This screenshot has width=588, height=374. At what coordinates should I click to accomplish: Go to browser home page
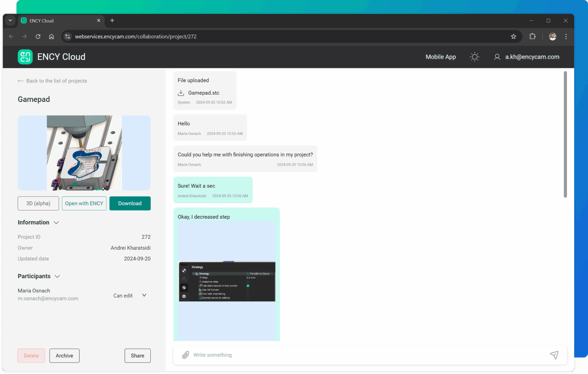[x=51, y=36]
